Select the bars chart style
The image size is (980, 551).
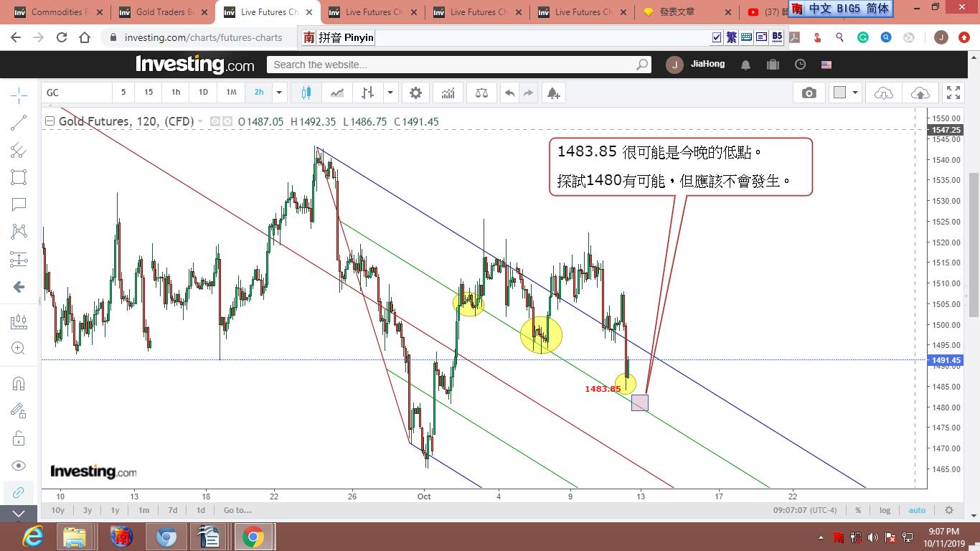click(368, 93)
